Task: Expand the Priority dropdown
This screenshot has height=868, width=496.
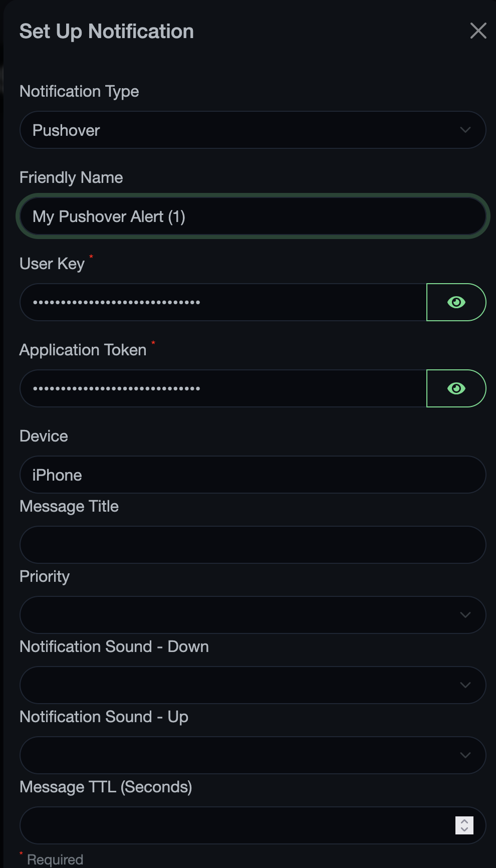Action: [253, 615]
